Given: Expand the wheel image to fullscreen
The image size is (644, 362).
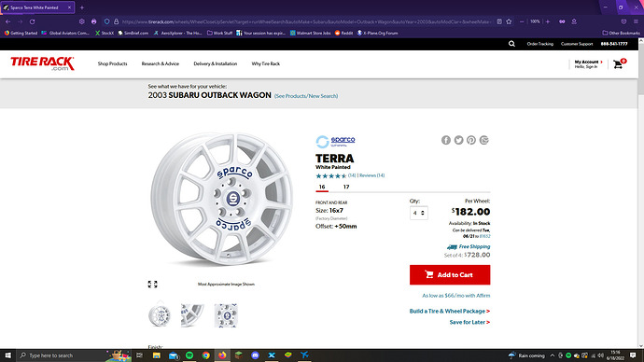Looking at the screenshot, I should pos(152,284).
